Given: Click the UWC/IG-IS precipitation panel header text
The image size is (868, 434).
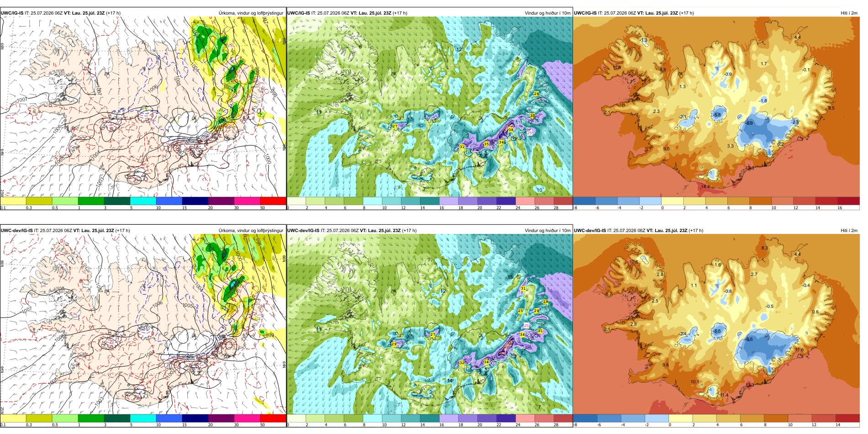Looking at the screenshot, I should click(x=60, y=13).
